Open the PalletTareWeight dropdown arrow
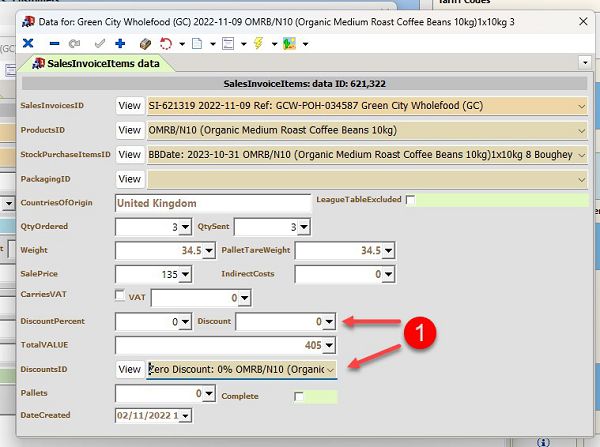This screenshot has width=600, height=447. pyautogui.click(x=389, y=251)
